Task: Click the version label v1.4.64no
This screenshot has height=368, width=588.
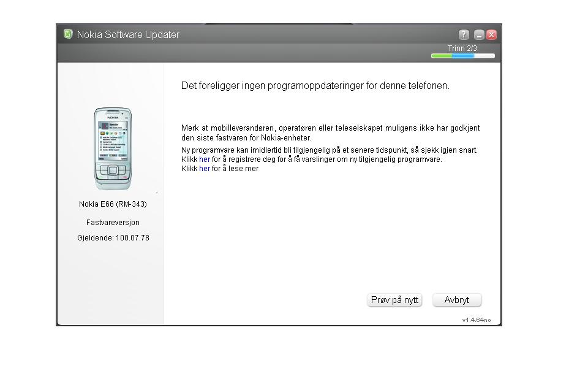Action: pyautogui.click(x=477, y=320)
